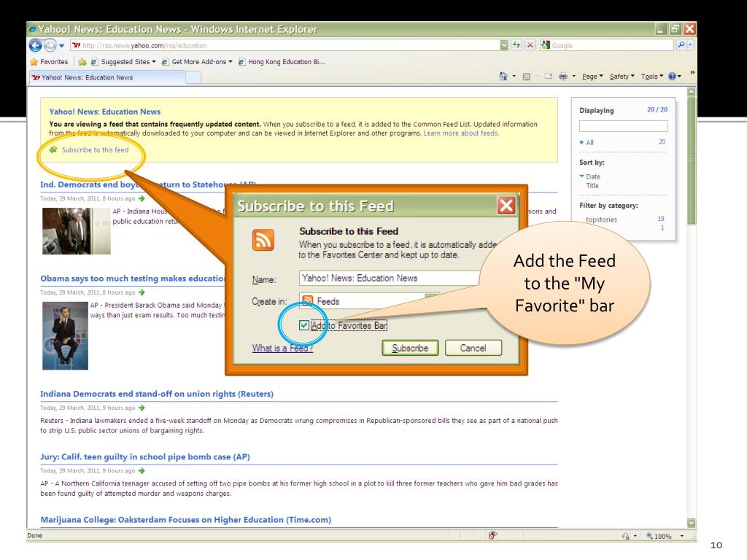Click Subscribe to this feed link
The width and height of the screenshot is (747, 560).
coord(95,149)
